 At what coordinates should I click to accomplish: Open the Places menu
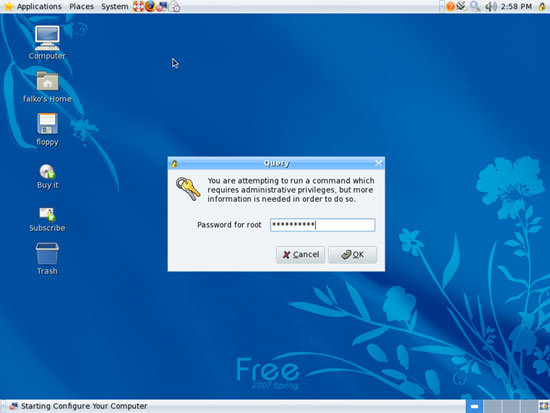81,6
